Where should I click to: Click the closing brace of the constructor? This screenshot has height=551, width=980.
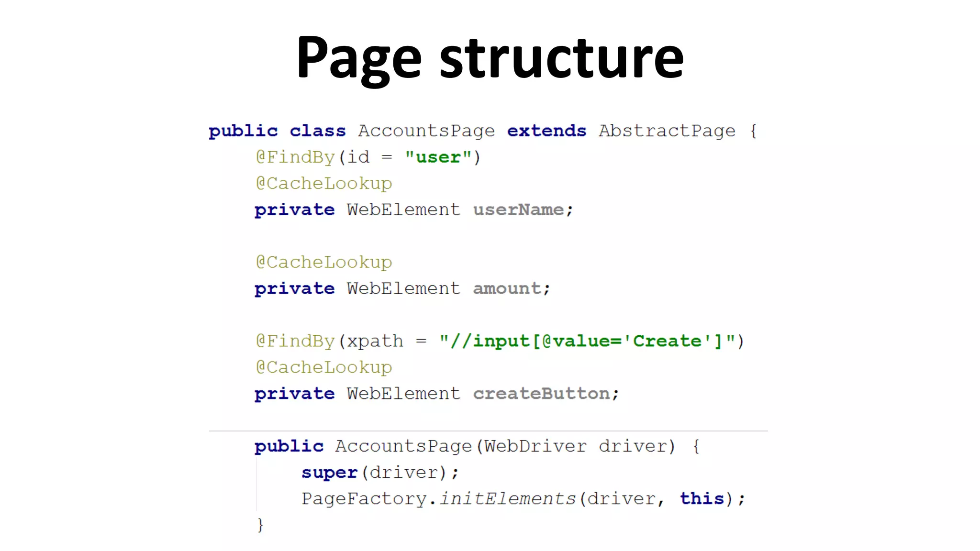point(260,525)
